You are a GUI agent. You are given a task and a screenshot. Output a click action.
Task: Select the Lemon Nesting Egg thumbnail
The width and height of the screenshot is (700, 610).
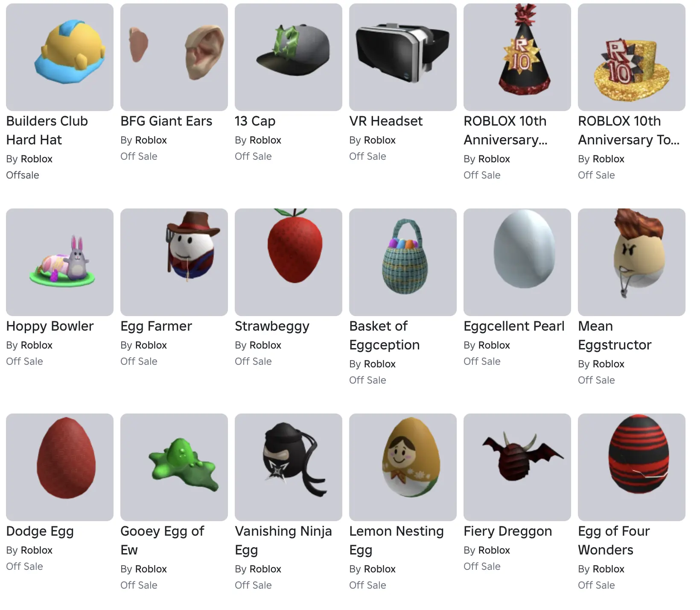(x=403, y=467)
